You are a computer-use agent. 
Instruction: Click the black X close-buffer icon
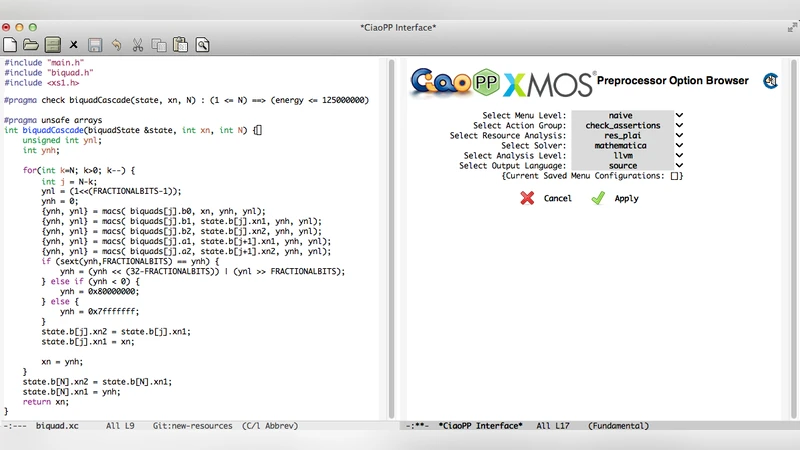(74, 44)
